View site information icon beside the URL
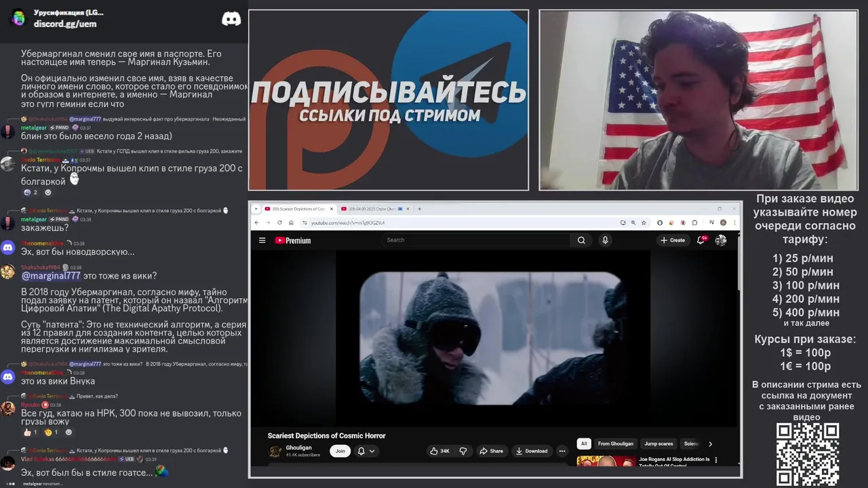The height and width of the screenshot is (488, 868). (x=305, y=222)
